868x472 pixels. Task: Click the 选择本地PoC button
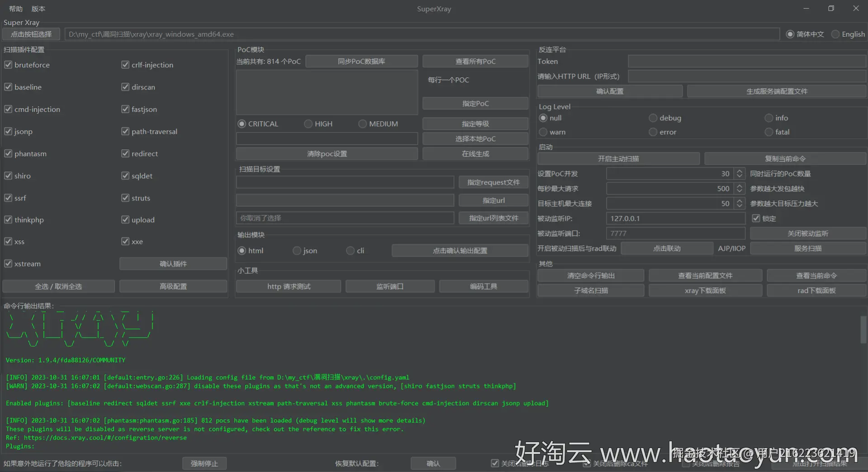coord(475,139)
